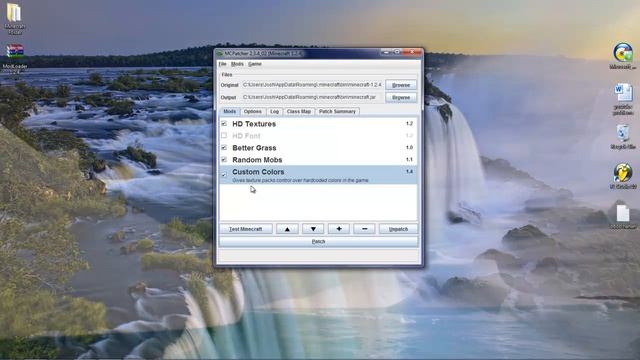Move selected mod down with the down arrow

click(x=313, y=229)
